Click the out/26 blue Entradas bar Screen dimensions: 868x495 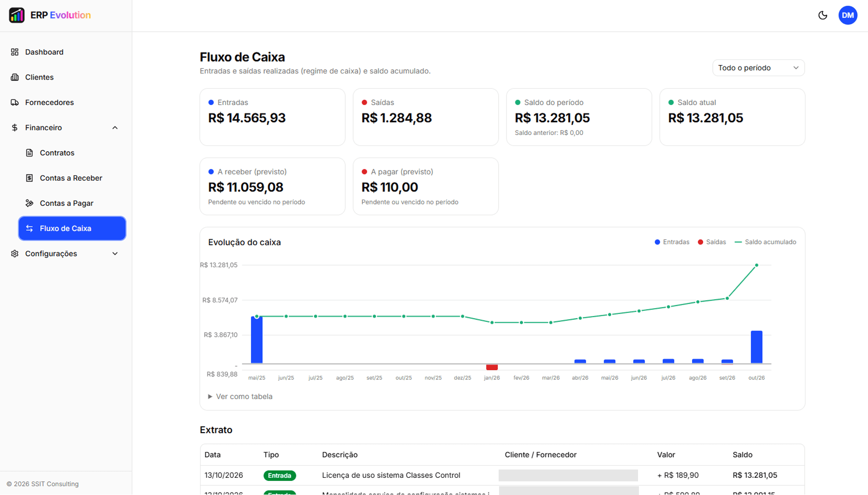click(756, 347)
